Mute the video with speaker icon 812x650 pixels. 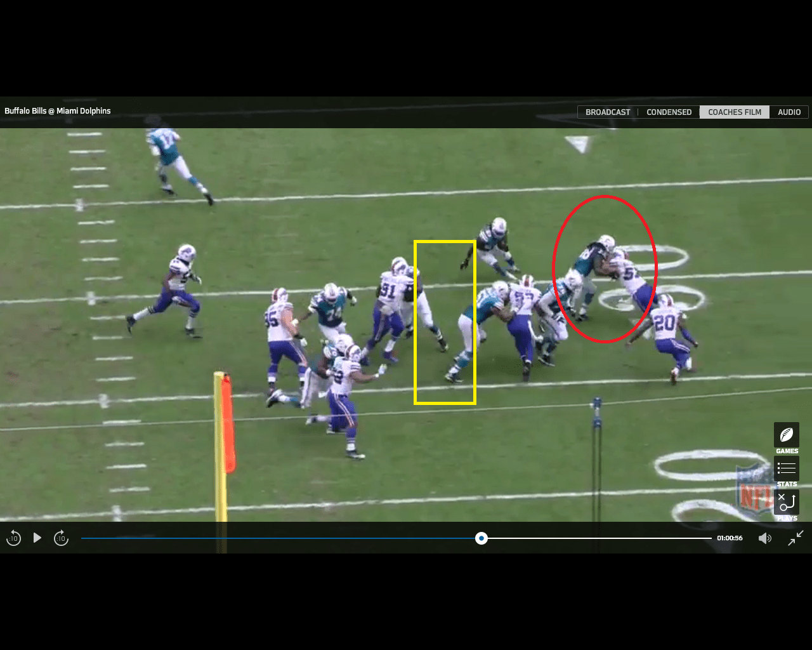[x=765, y=538]
